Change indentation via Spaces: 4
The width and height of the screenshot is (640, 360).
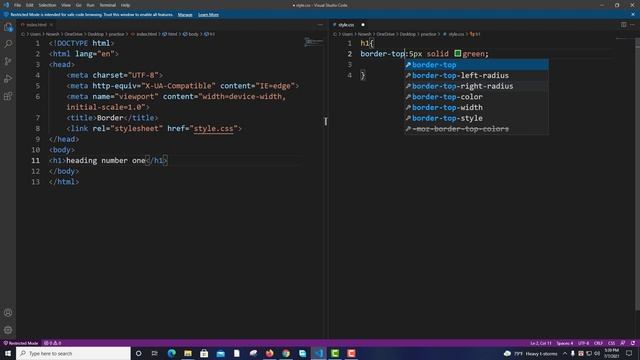coord(565,343)
